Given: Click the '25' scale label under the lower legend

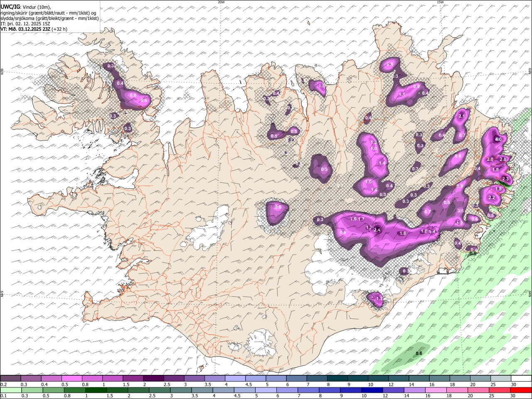Looking at the screenshot, I should click(491, 396).
